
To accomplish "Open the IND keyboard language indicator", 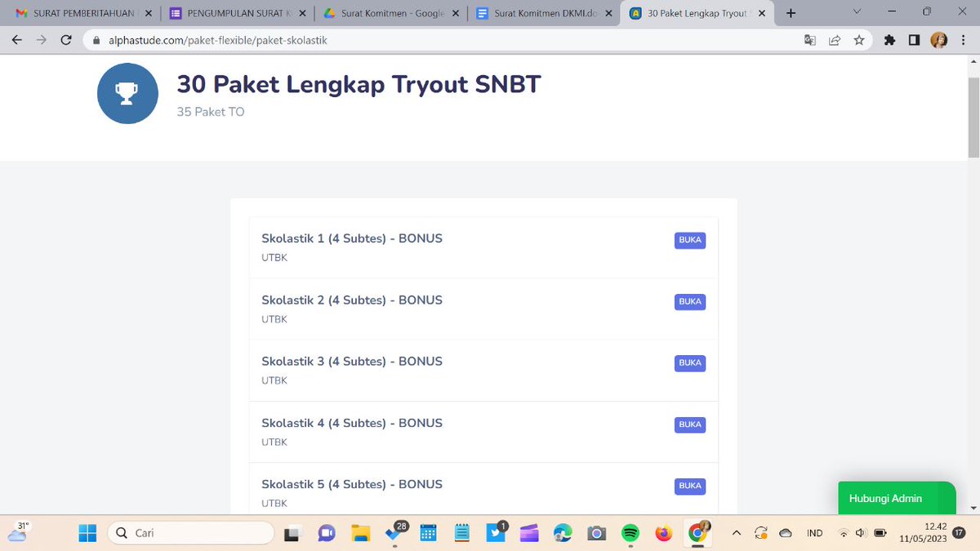I will pos(814,533).
